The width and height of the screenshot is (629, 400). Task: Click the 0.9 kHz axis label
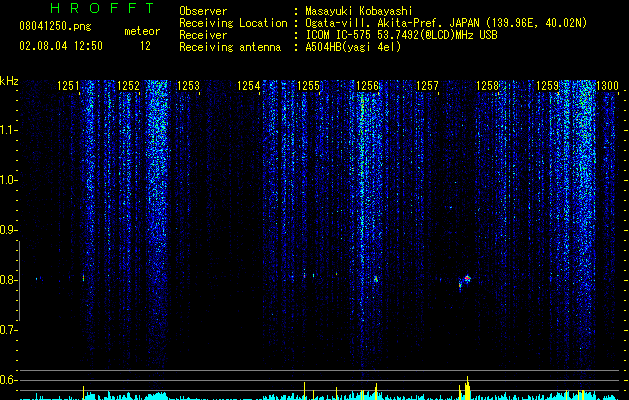coord(8,230)
